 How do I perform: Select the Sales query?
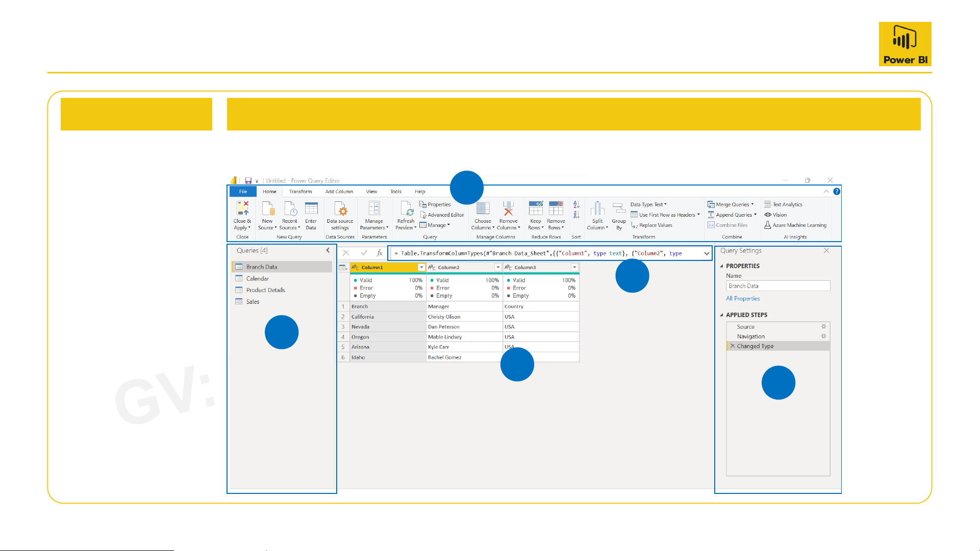click(x=253, y=302)
